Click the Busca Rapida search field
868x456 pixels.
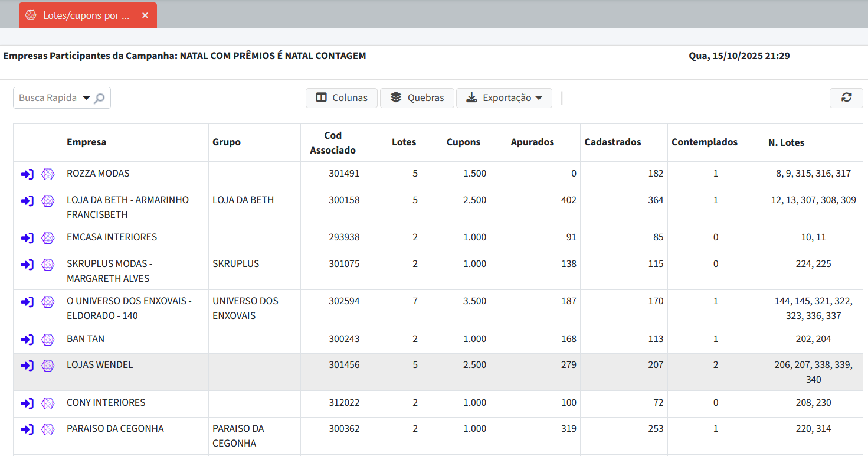48,98
